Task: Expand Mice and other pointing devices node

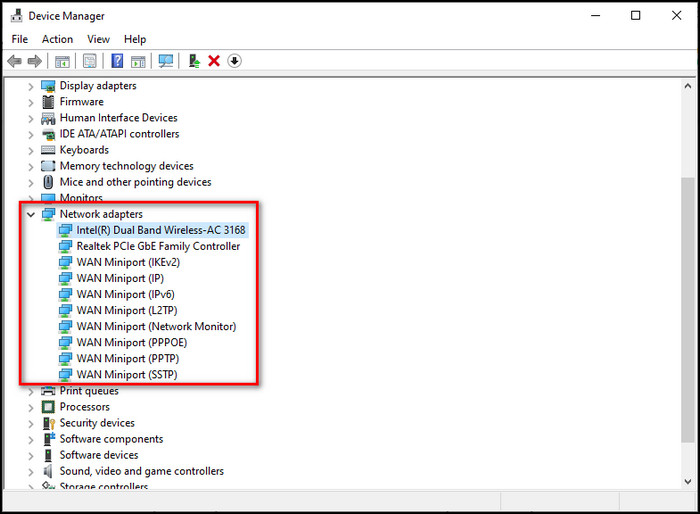Action: (x=30, y=183)
